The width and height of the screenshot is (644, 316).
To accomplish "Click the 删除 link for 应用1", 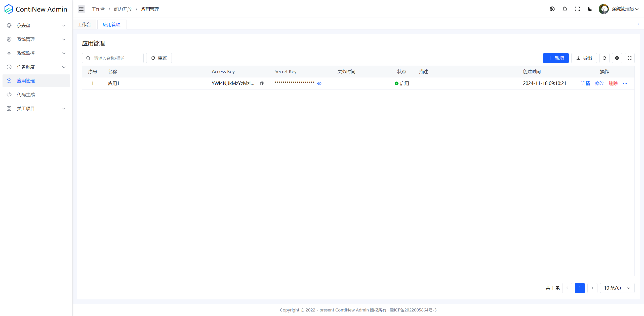I will pyautogui.click(x=613, y=83).
